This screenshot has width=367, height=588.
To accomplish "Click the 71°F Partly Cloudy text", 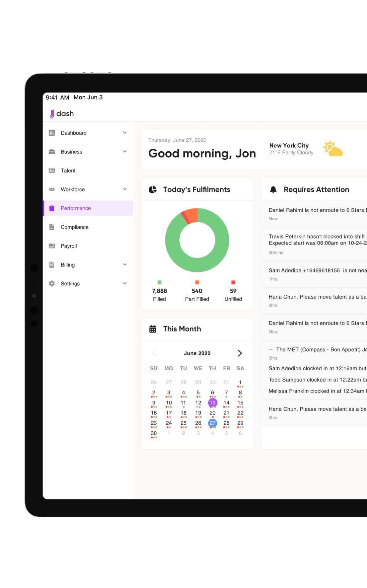I will [291, 153].
